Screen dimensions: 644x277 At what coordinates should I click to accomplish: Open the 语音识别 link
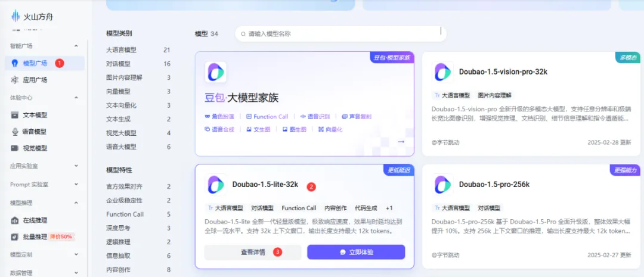coord(315,117)
